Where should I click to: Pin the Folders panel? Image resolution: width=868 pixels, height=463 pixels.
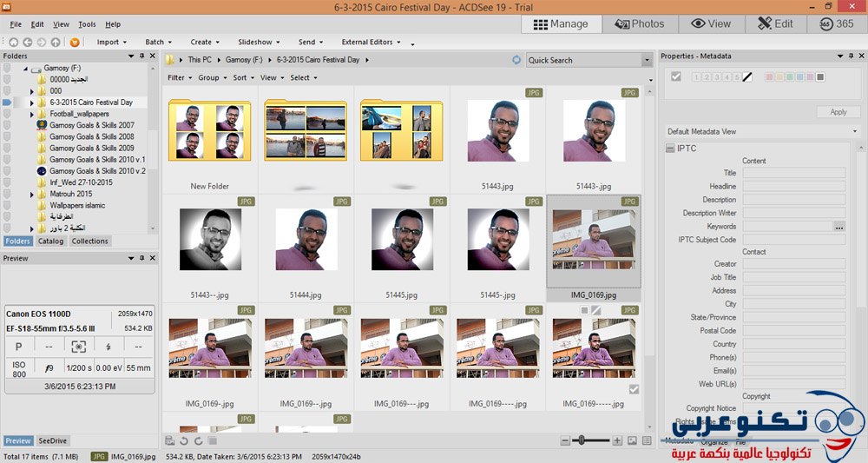pos(141,56)
